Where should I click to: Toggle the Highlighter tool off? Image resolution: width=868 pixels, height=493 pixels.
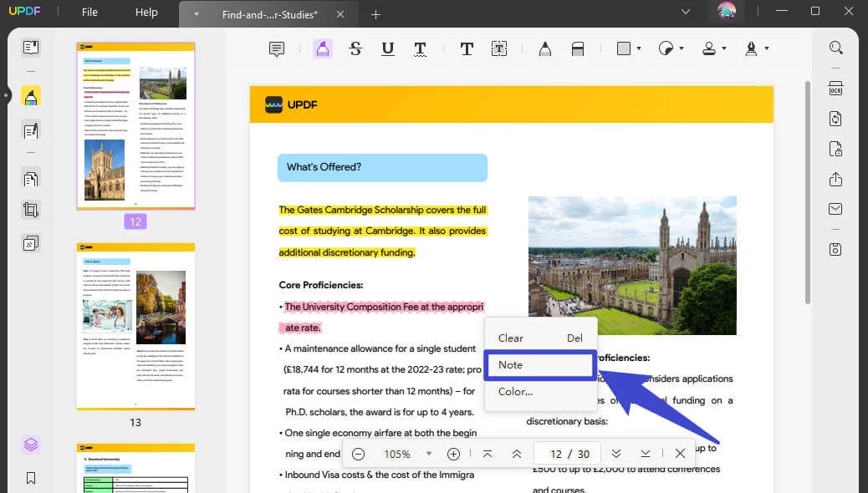click(x=322, y=48)
